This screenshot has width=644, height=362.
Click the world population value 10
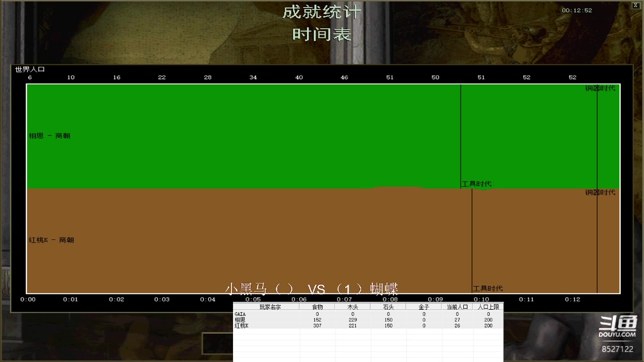(x=71, y=77)
